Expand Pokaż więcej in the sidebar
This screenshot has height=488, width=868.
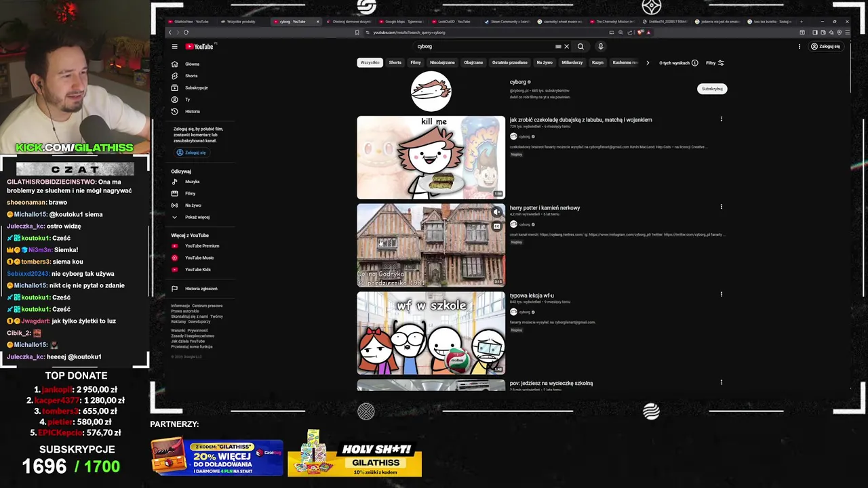197,218
